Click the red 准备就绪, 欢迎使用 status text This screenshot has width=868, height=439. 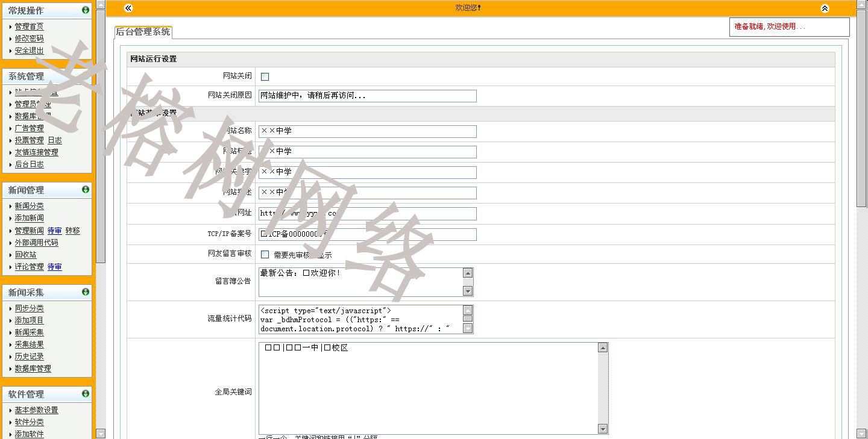point(770,26)
